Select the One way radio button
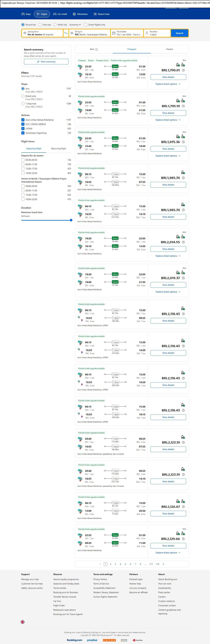The image size is (210, 644). [40, 25]
